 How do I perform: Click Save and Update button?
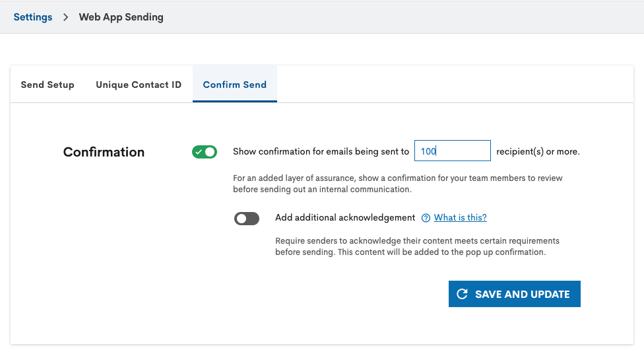[x=515, y=294]
